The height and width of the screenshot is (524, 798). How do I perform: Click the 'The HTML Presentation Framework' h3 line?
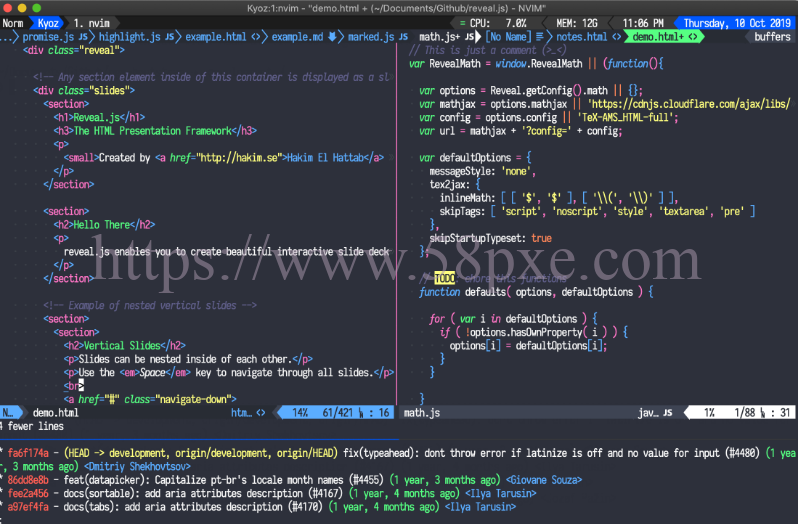[155, 131]
